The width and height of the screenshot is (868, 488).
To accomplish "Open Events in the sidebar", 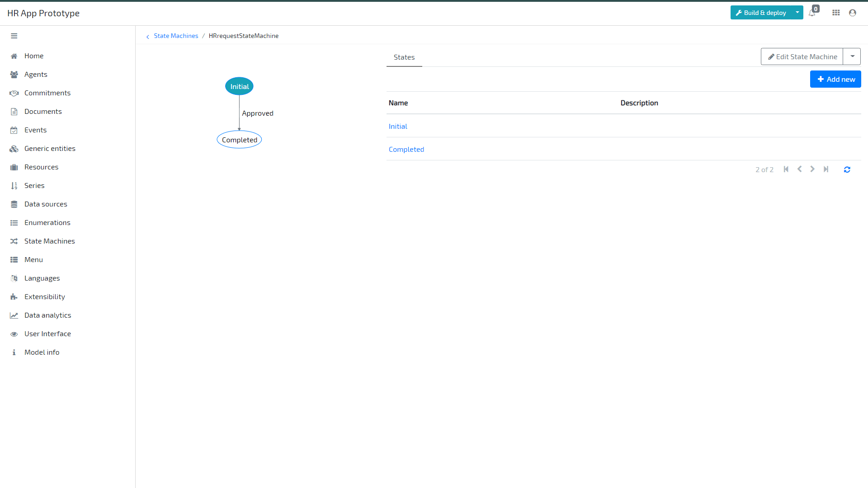I will click(35, 130).
